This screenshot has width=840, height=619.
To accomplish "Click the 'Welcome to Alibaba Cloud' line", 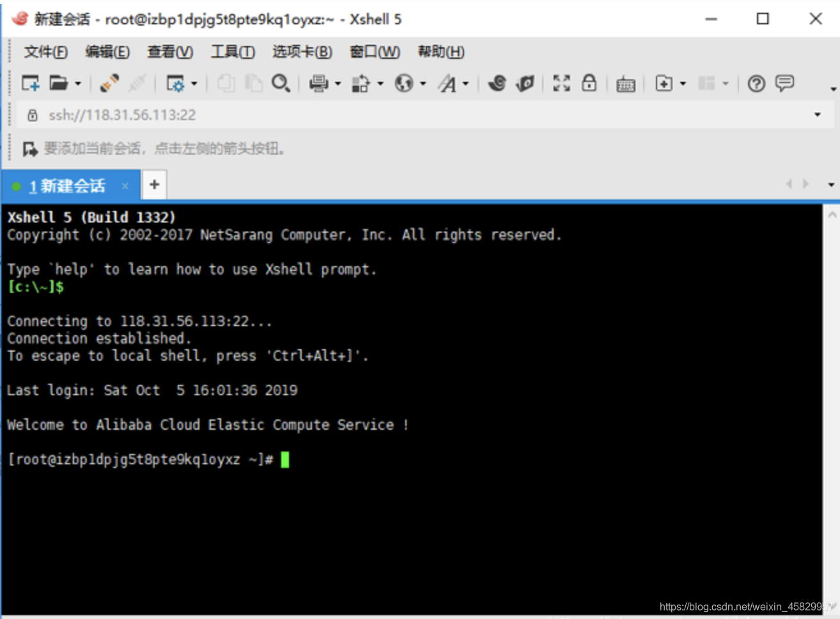I will pyautogui.click(x=208, y=425).
